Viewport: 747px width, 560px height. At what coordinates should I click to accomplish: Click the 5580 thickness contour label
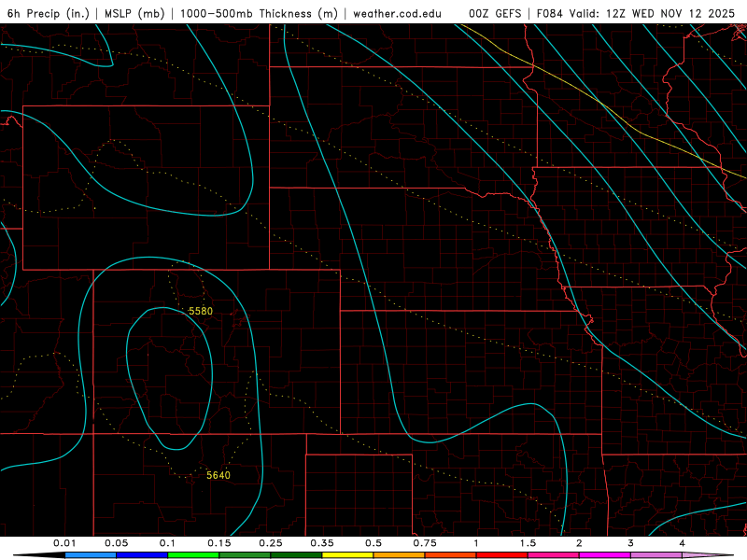coord(201,312)
